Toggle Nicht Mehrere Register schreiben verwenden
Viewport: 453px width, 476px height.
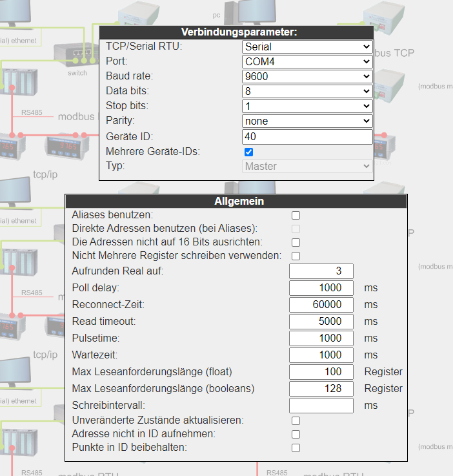click(x=296, y=256)
